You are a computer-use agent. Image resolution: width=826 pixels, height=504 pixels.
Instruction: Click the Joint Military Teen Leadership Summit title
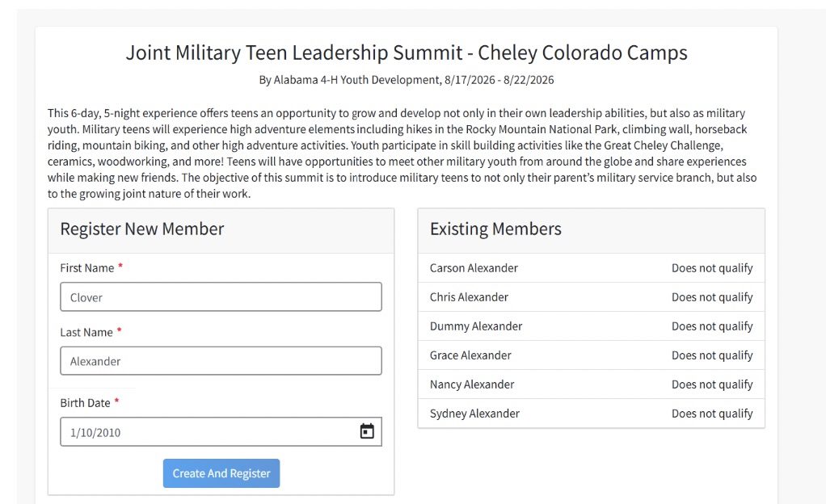[x=407, y=53]
